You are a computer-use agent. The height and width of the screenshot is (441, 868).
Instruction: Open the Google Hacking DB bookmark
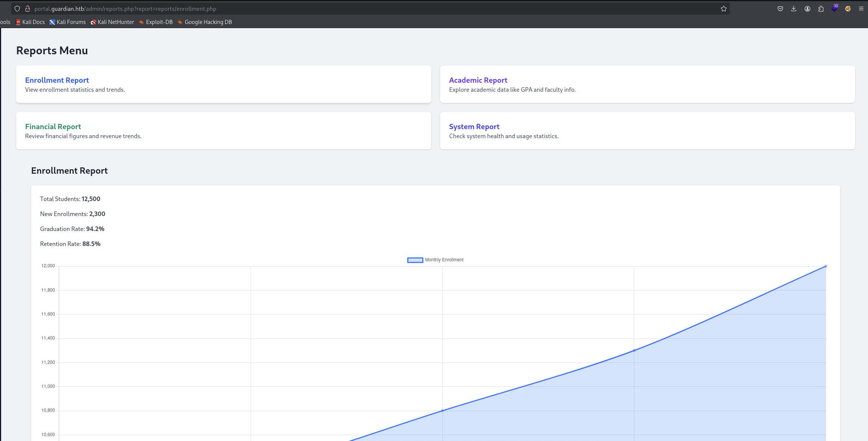click(205, 22)
